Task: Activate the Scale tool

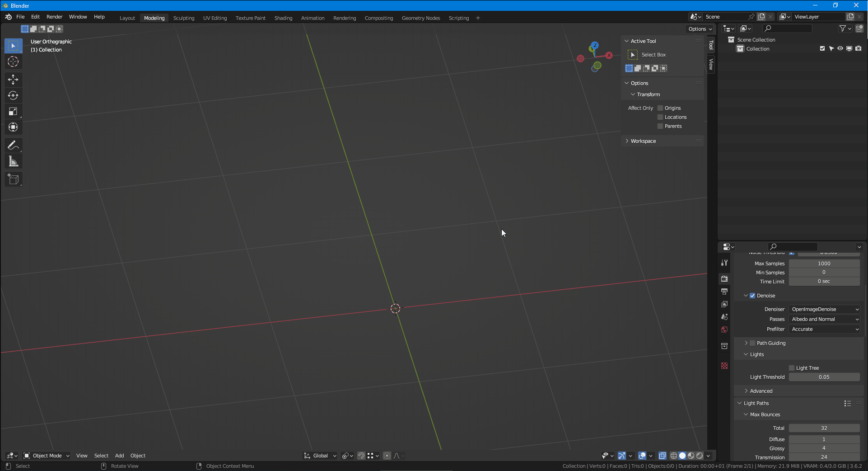Action: tap(13, 111)
